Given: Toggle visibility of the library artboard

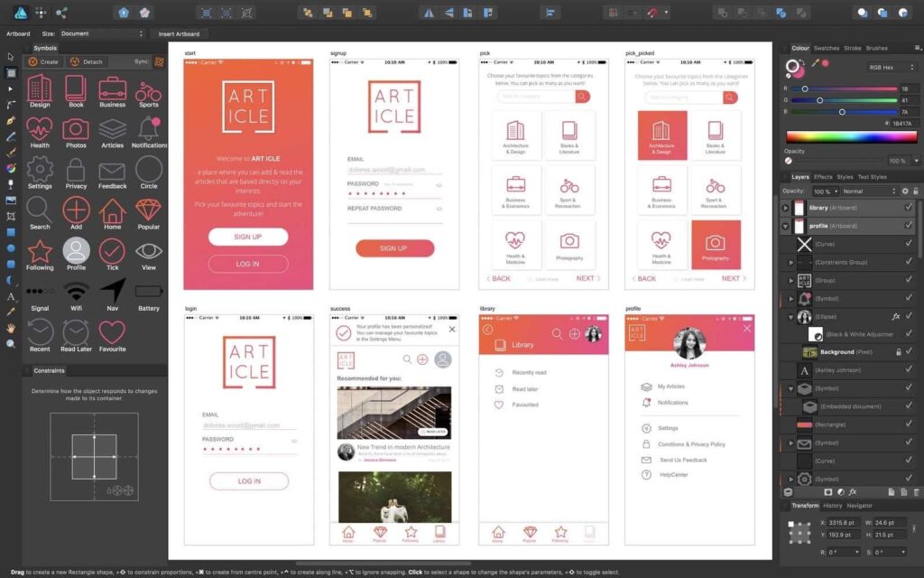Looking at the screenshot, I should [x=907, y=207].
